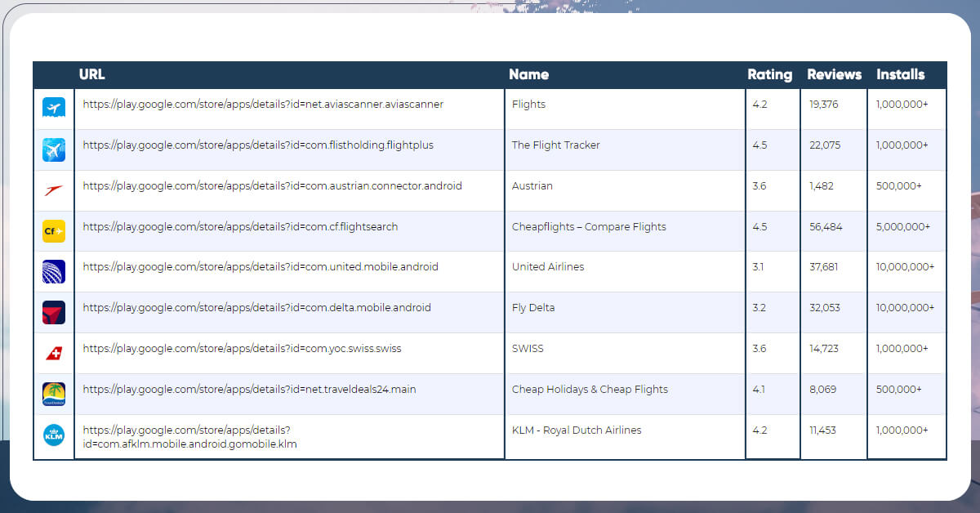
Task: Click the 4.2 rating for KLM
Action: click(x=759, y=430)
